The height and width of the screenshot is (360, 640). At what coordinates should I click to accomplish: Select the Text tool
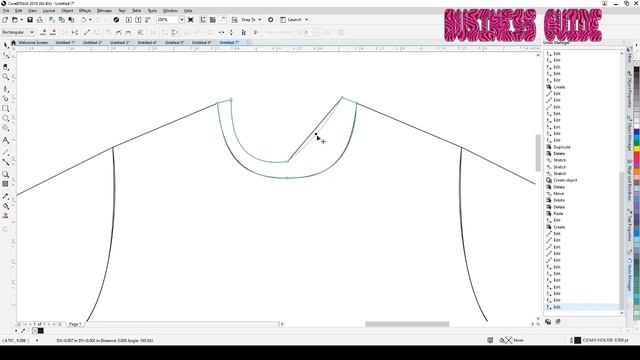coord(6,140)
